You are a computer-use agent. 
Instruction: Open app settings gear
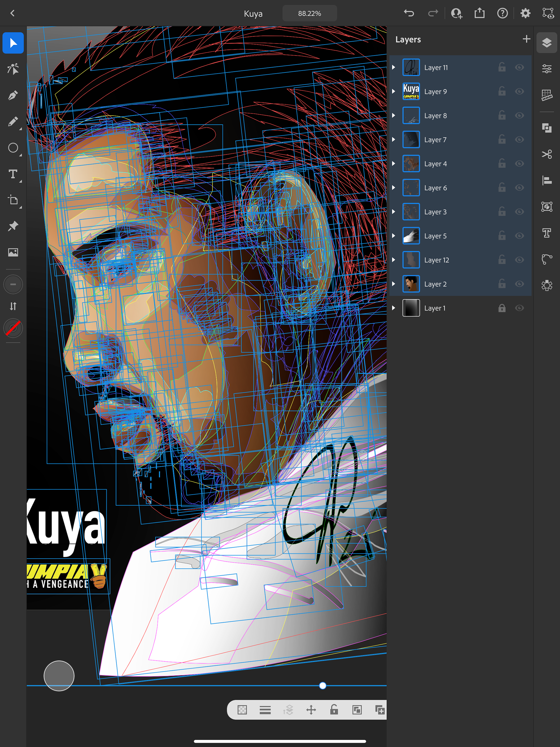click(x=525, y=13)
